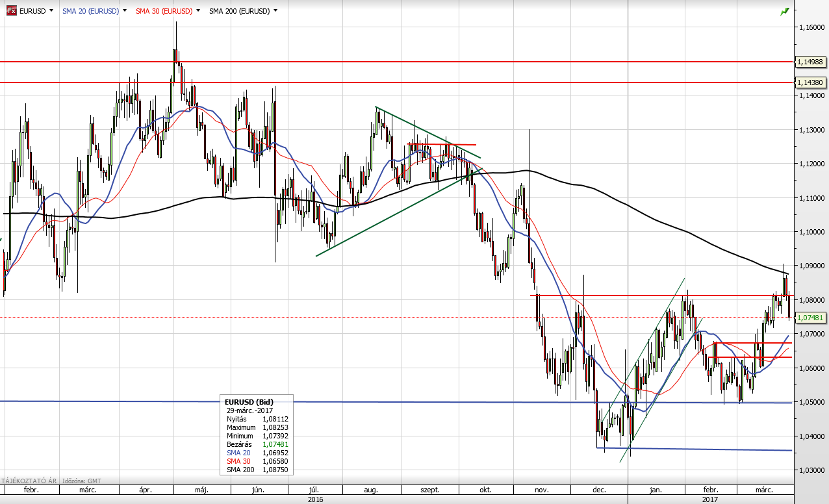The image size is (829, 504).
Task: Open the EURUSD instrument dropdown arrow
Action: pos(51,11)
